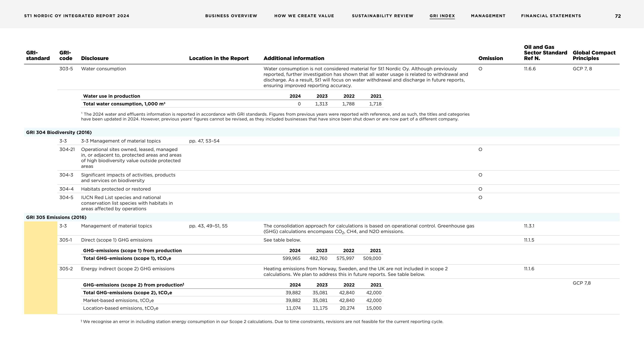
Task: Click Energy indirect (scope 2) GHG emissions
Action: 128,269
